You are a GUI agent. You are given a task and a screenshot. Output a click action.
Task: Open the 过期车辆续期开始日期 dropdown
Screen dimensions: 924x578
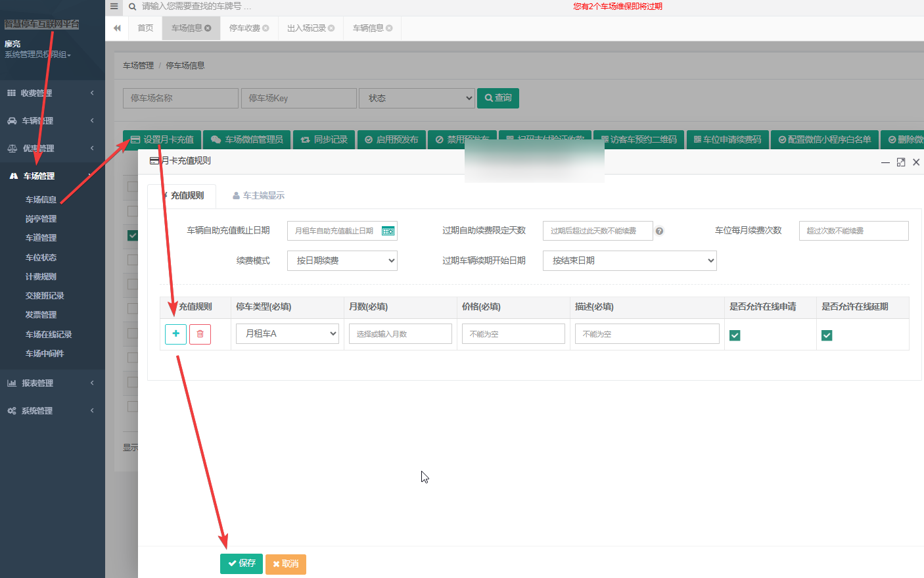tap(630, 260)
